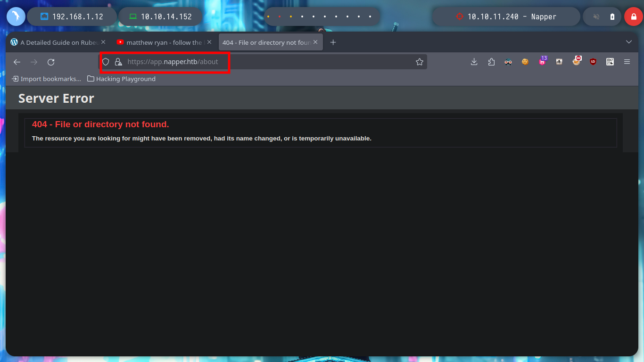Click the 192.168.1.12 network widget
This screenshot has width=644, height=362.
pyautogui.click(x=72, y=16)
